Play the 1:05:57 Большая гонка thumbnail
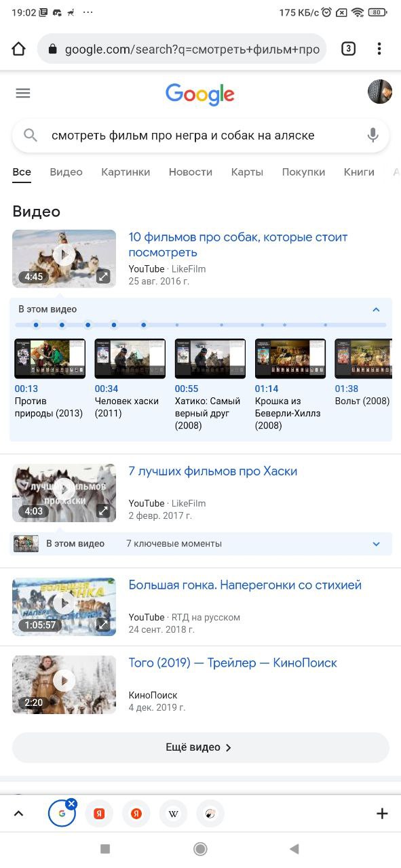 [x=64, y=607]
